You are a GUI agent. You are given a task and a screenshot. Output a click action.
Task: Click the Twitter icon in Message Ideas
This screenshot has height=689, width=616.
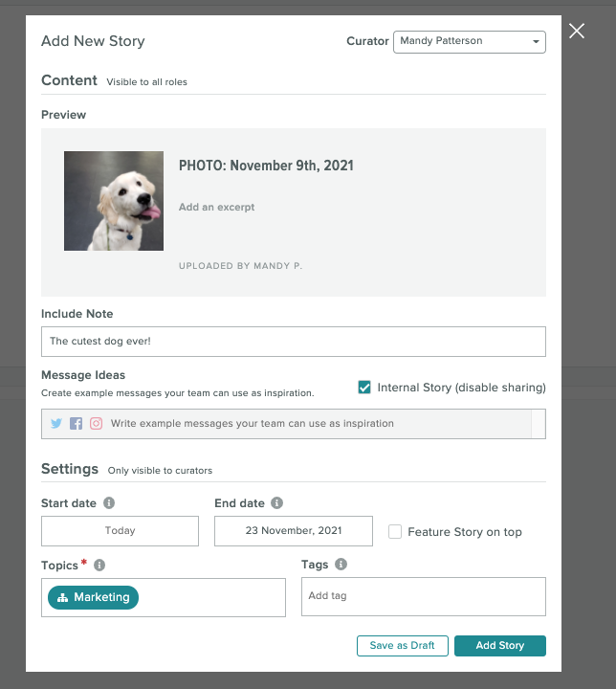(x=56, y=424)
